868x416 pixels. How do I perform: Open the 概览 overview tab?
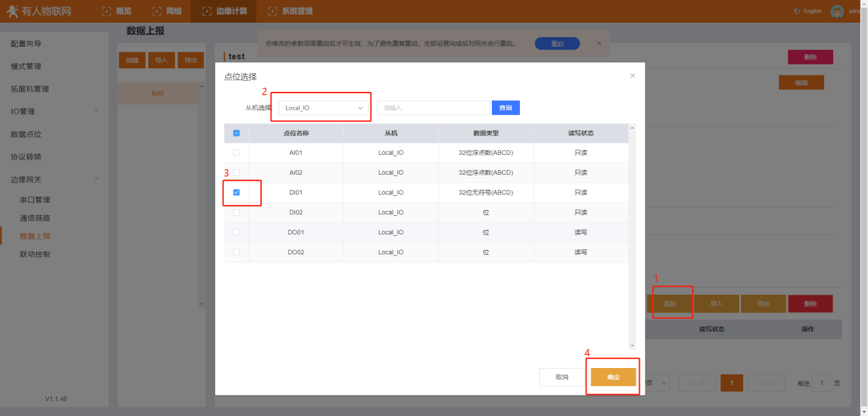click(x=116, y=11)
